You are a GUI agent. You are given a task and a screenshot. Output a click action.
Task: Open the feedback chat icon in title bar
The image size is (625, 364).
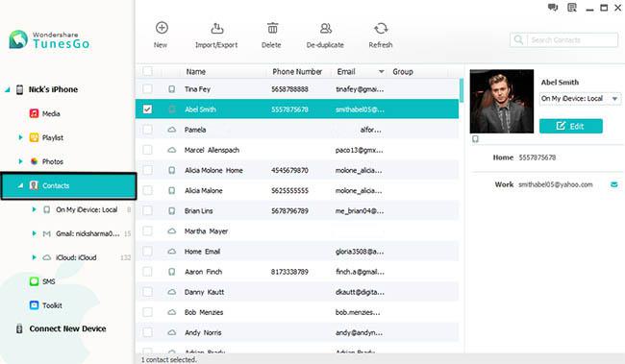click(x=553, y=7)
